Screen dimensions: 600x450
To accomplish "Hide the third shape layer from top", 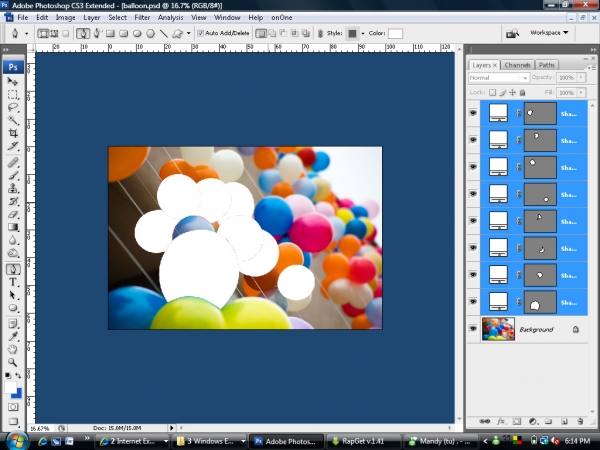I will coord(473,167).
